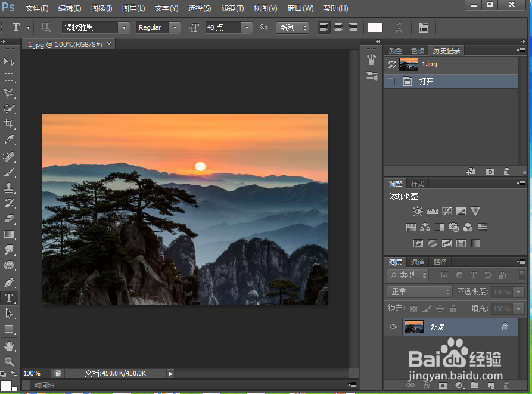Open fill 100% dropdown arrow
The image size is (532, 394).
519,309
